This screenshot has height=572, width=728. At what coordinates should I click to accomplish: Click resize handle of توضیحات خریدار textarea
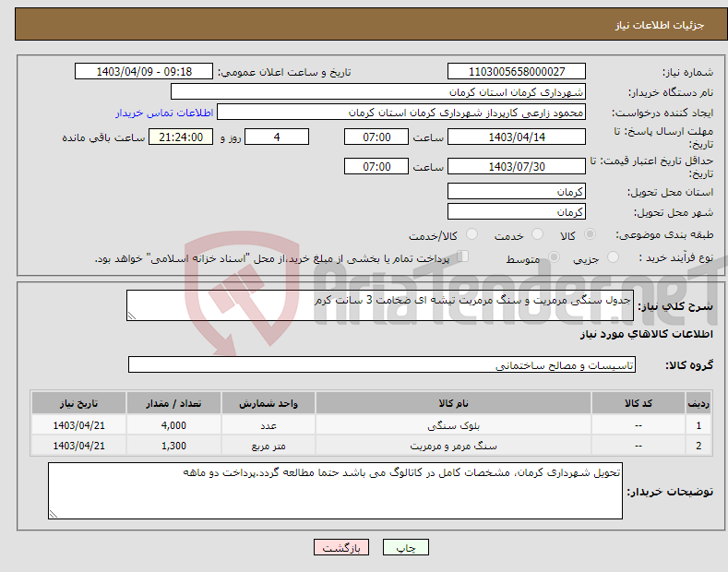(x=54, y=514)
